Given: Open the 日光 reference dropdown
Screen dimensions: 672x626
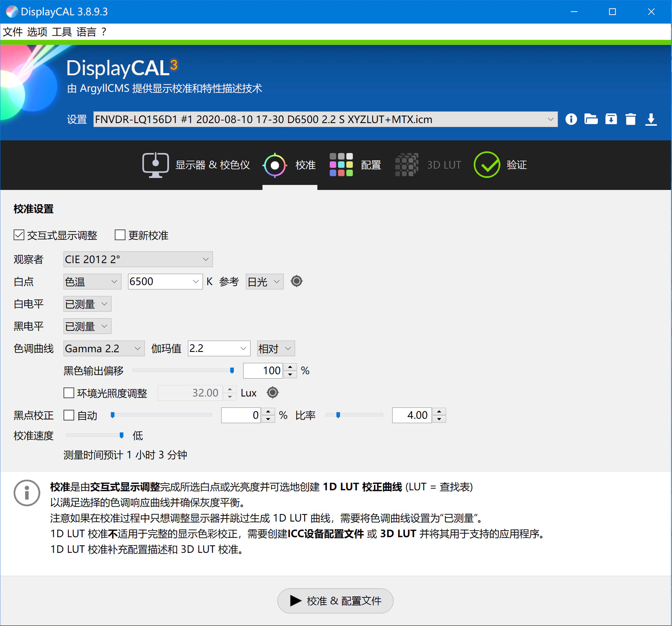Looking at the screenshot, I should pos(264,281).
